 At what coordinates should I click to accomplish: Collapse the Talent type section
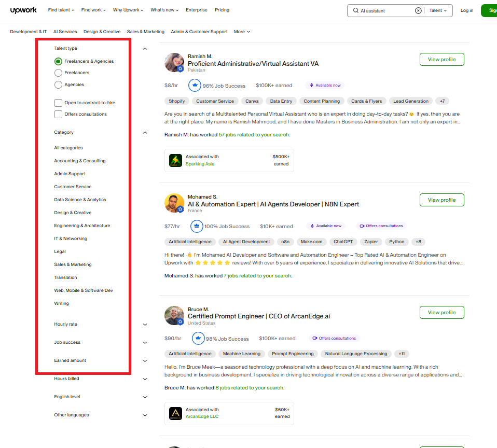(x=145, y=48)
